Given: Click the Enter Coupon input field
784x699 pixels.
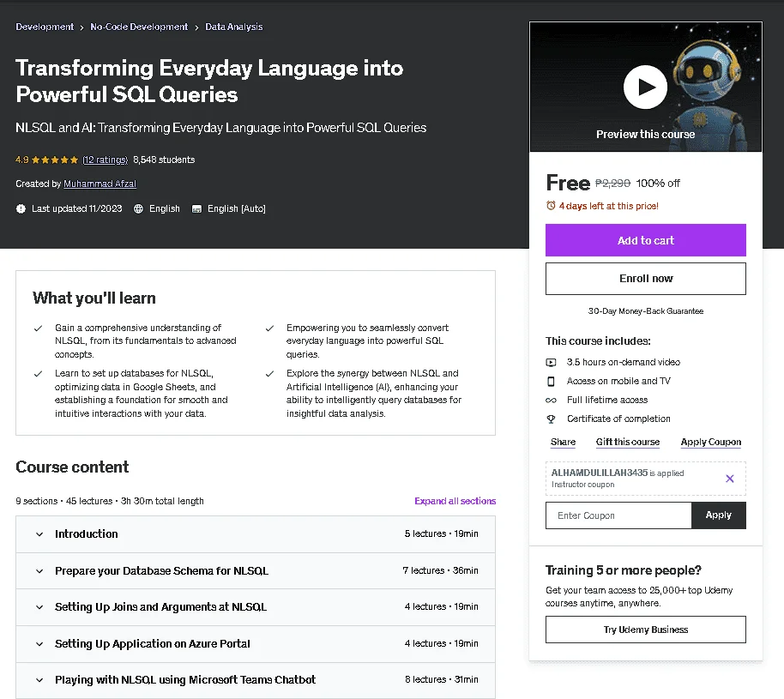Looking at the screenshot, I should pos(618,515).
